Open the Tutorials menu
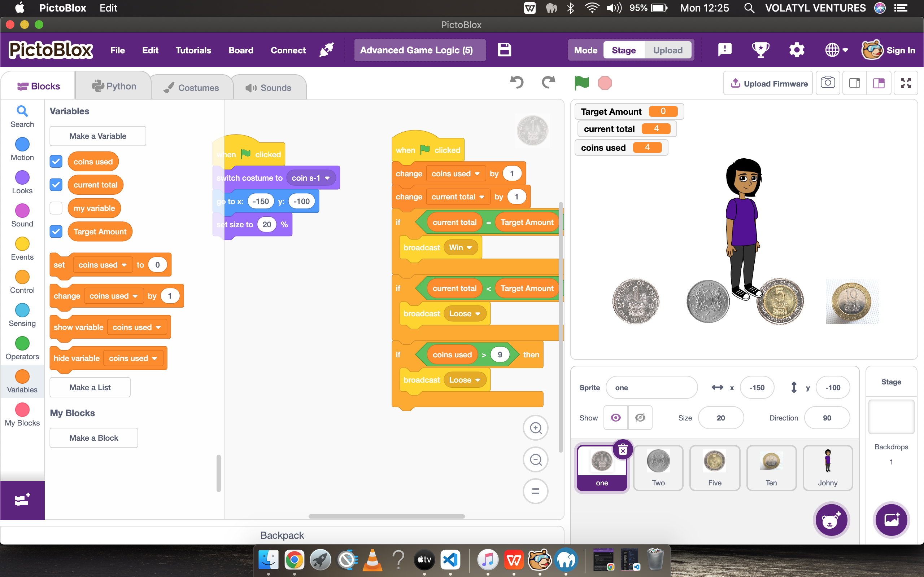Screen dimensions: 924x577 point(193,50)
